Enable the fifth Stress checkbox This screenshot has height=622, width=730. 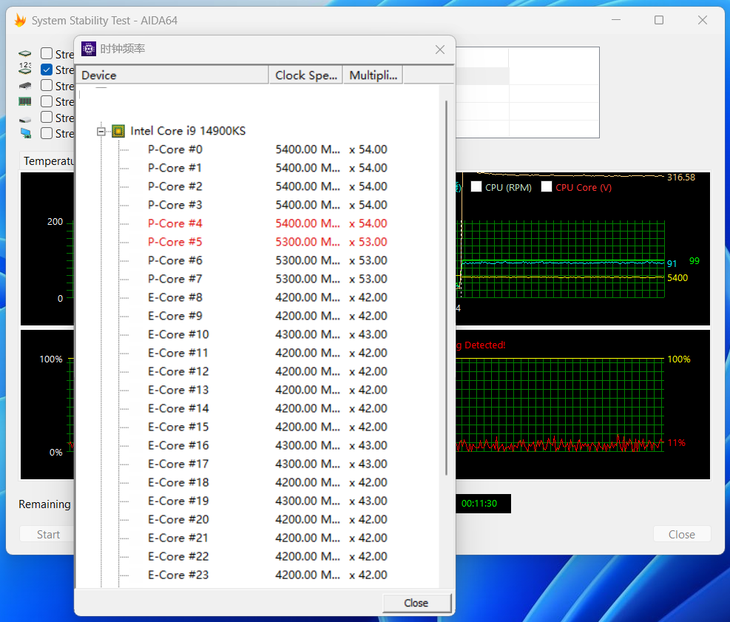pos(47,117)
